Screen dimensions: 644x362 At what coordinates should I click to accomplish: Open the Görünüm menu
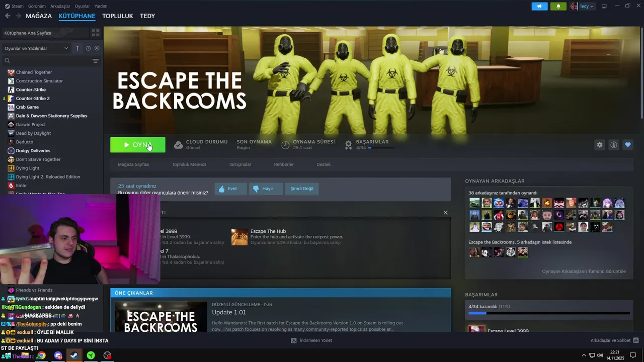37,6
